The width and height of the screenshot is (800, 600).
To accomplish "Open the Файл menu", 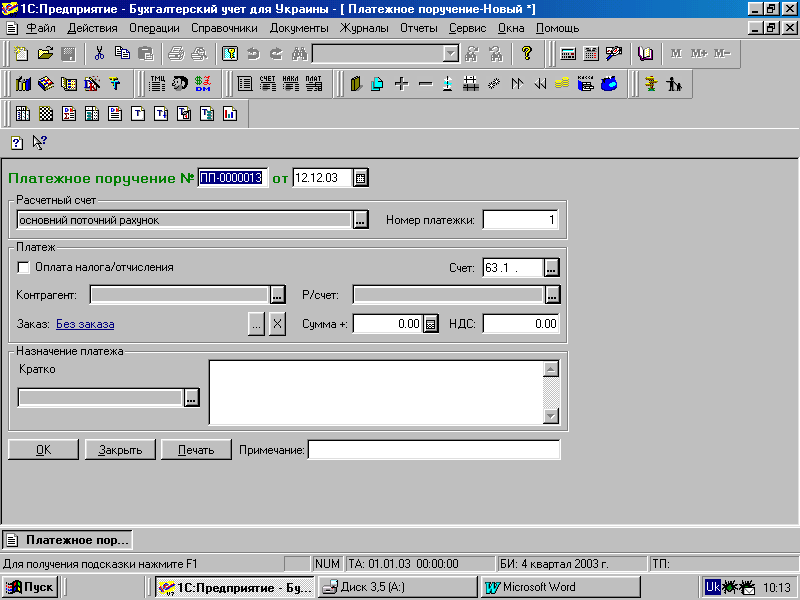I will 40,28.
